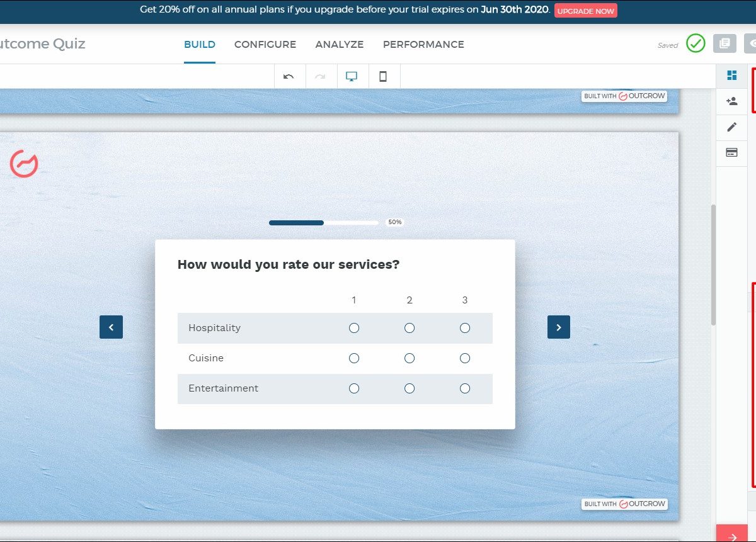756x542 pixels.
Task: Click the redo arrow icon
Action: point(320,77)
